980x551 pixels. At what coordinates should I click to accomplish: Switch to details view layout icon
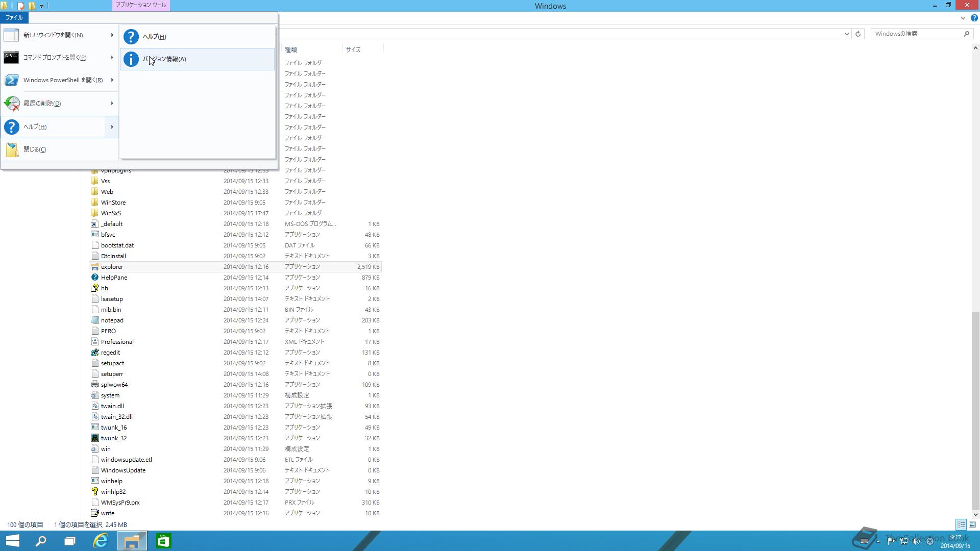pyautogui.click(x=961, y=524)
